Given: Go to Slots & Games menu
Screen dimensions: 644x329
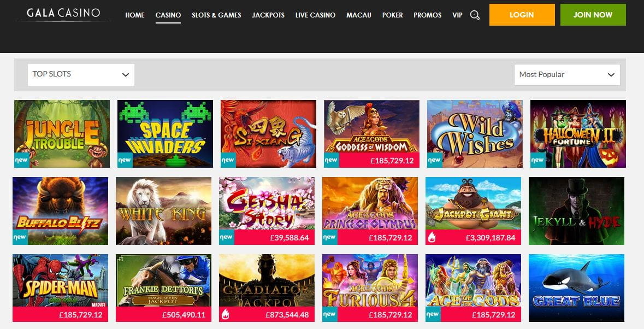Looking at the screenshot, I should pyautogui.click(x=216, y=15).
